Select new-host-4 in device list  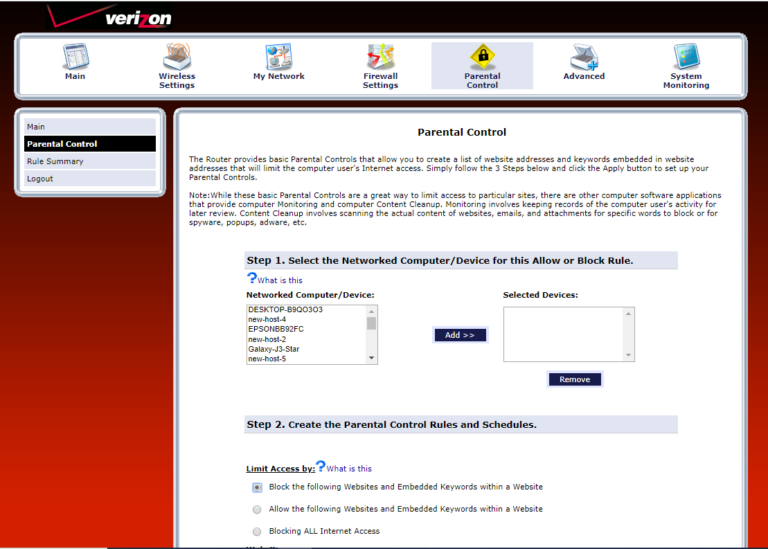pyautogui.click(x=307, y=319)
